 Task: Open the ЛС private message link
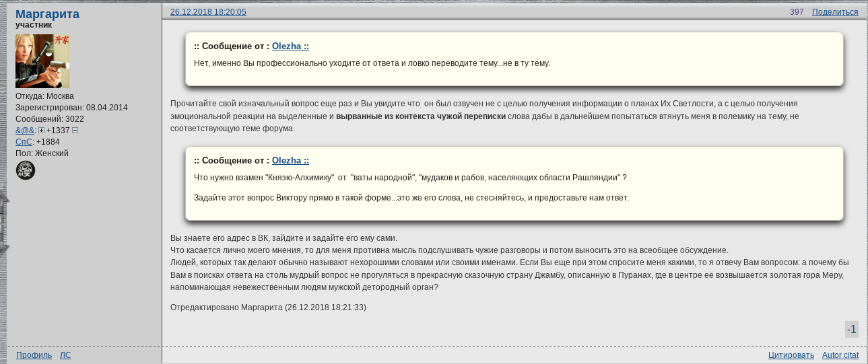(x=65, y=355)
